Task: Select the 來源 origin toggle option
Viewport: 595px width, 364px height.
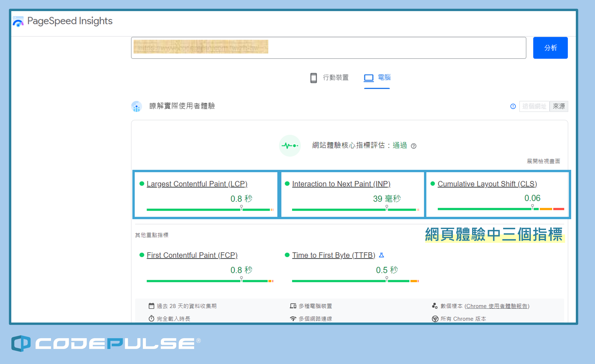Action: click(559, 106)
